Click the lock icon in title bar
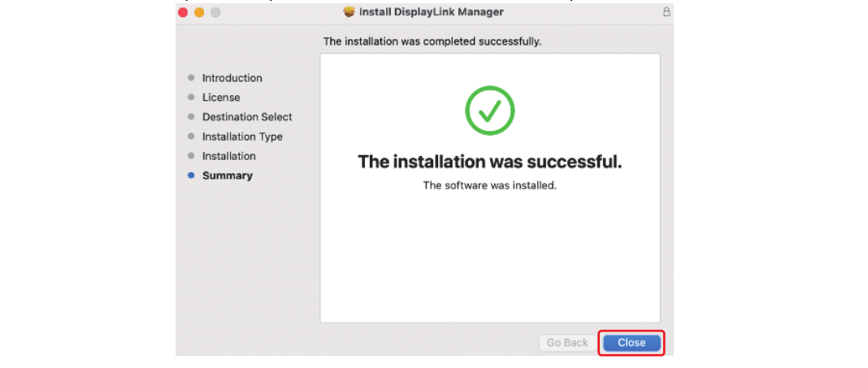Viewport: 868px width, 368px height. click(x=666, y=12)
